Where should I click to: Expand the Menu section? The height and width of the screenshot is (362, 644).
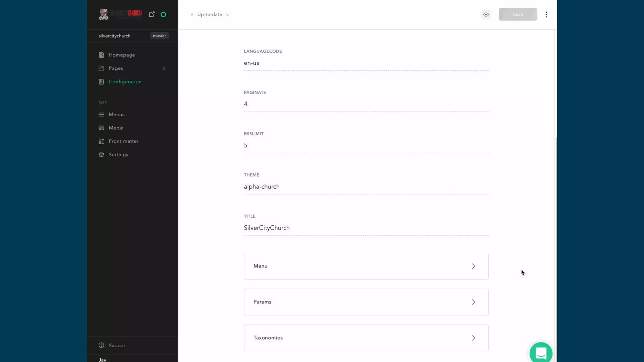(x=366, y=266)
